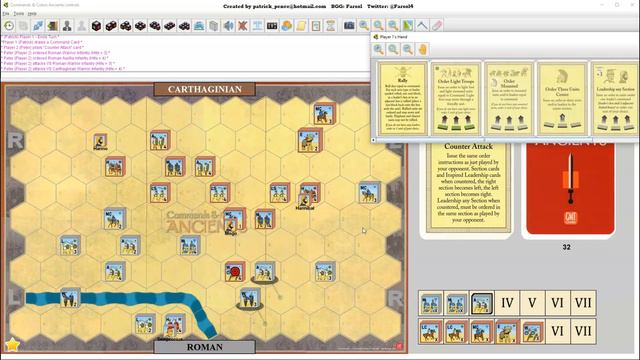Open the yellow notes scroll icon
This screenshot has width=640, height=360.
pos(301,26)
